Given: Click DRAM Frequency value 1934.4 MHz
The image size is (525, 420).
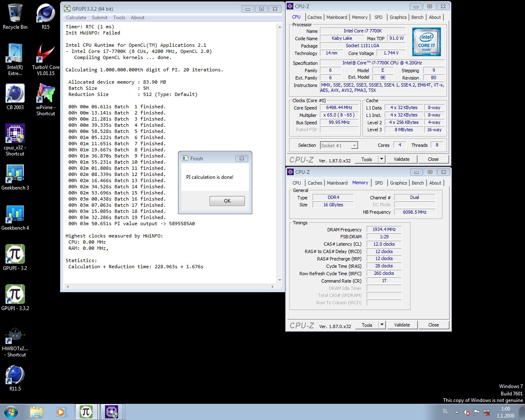Looking at the screenshot, I should click(384, 229).
